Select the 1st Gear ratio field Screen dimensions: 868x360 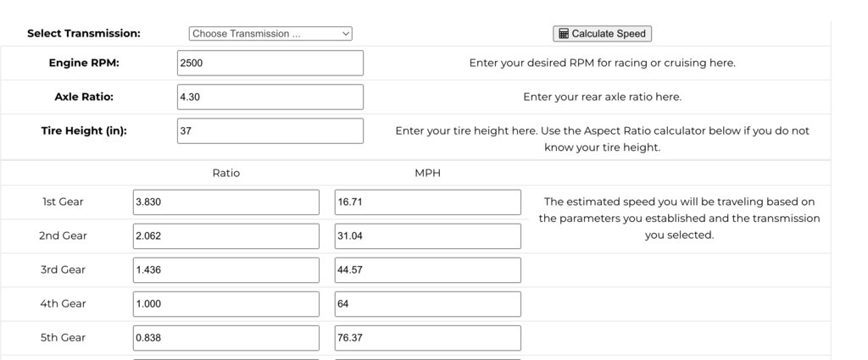pyautogui.click(x=225, y=202)
